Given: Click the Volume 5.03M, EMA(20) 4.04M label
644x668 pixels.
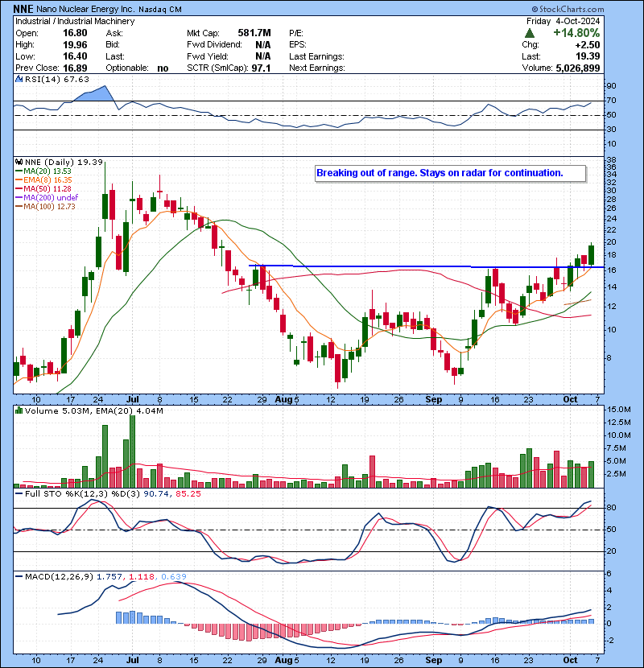Looking at the screenshot, I should click(93, 410).
